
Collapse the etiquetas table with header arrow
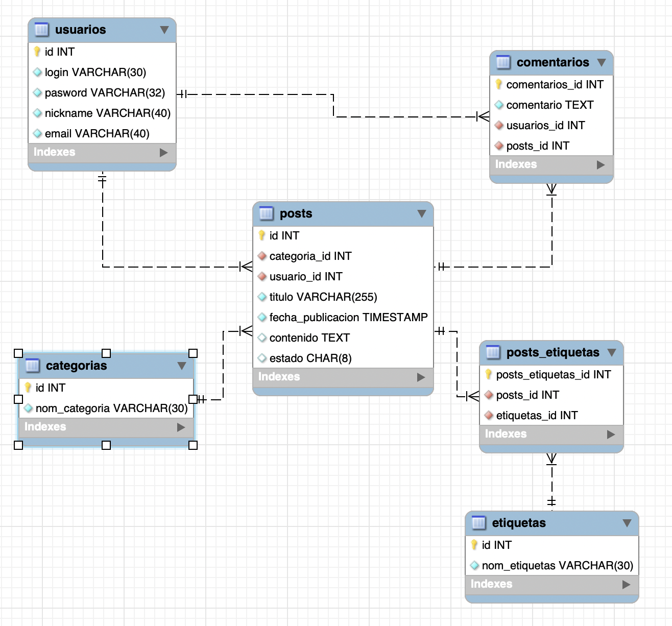(627, 523)
